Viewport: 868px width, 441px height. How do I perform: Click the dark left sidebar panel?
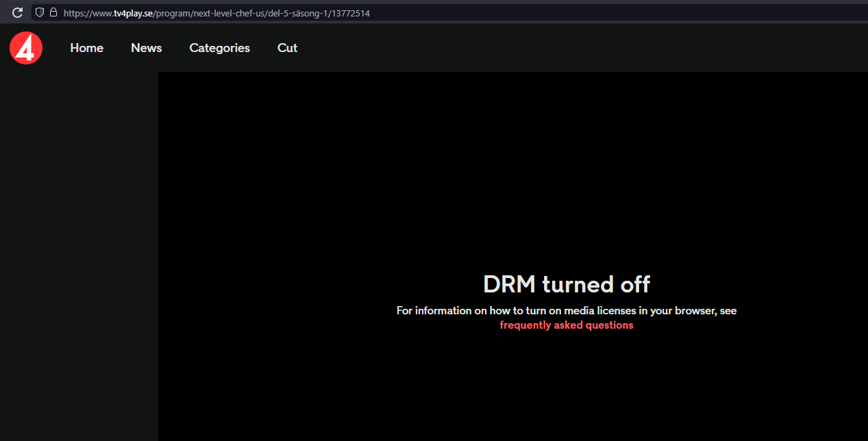79,274
